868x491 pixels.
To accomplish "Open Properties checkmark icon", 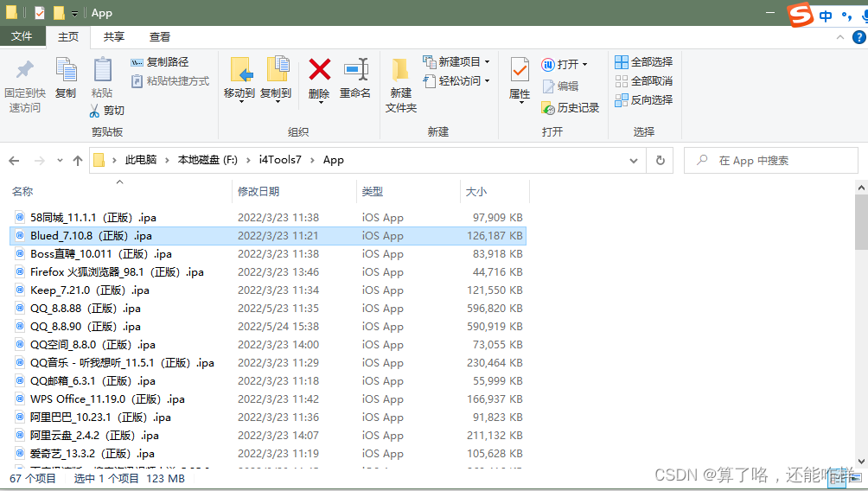I will click(x=520, y=70).
